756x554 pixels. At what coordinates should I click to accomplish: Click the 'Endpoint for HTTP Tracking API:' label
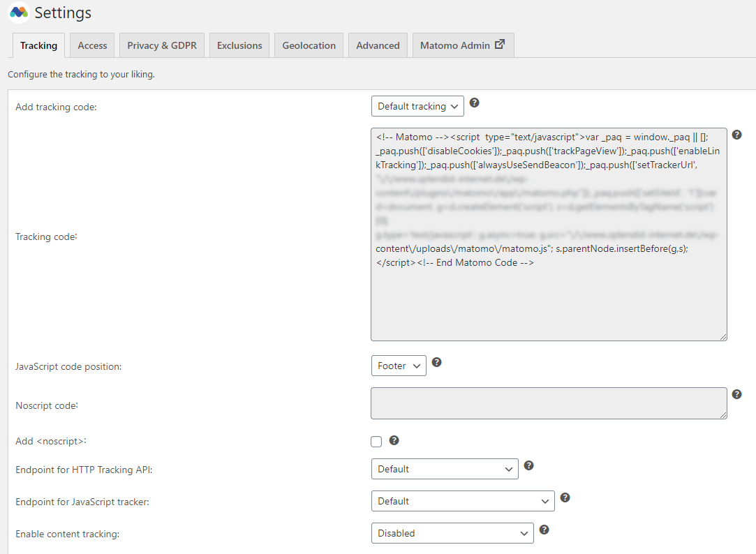pyautogui.click(x=84, y=470)
